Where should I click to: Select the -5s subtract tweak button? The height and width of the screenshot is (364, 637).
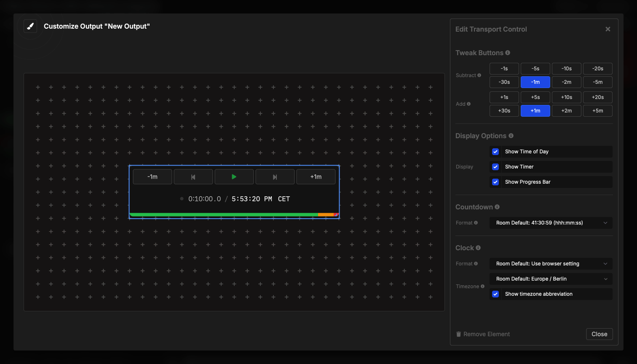point(535,68)
